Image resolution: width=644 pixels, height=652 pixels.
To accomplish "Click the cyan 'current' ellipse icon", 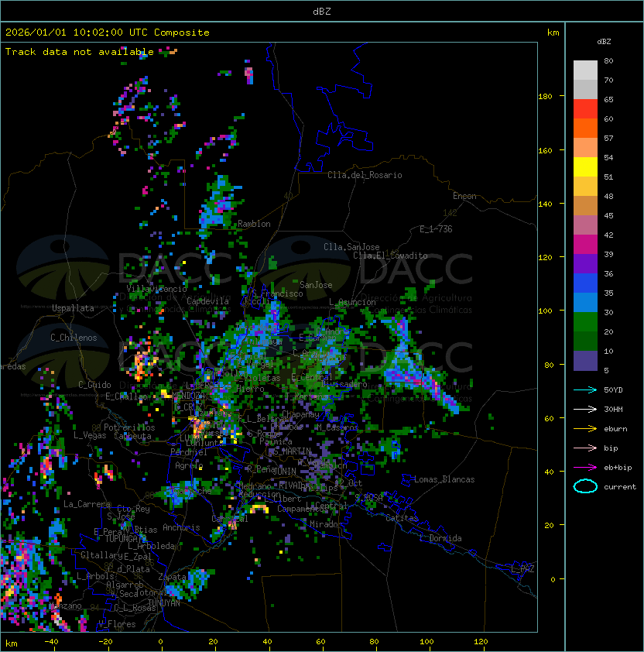I will pos(585,487).
